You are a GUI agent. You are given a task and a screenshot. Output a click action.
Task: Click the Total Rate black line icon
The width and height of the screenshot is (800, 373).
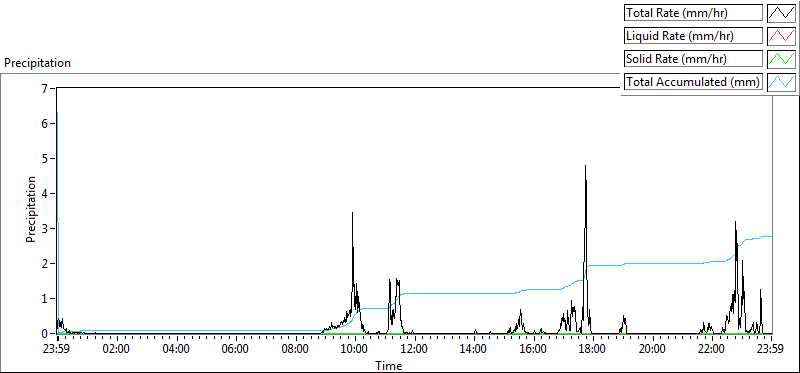pyautogui.click(x=781, y=13)
